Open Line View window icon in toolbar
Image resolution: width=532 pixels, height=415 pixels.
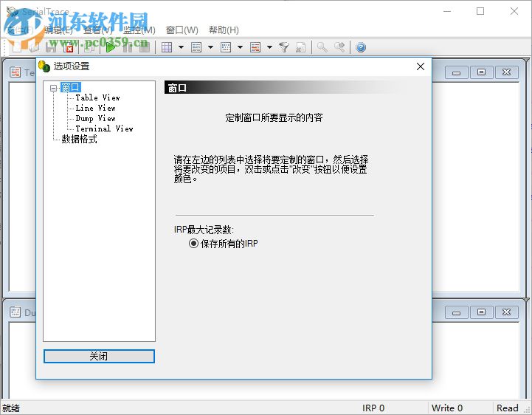point(196,47)
